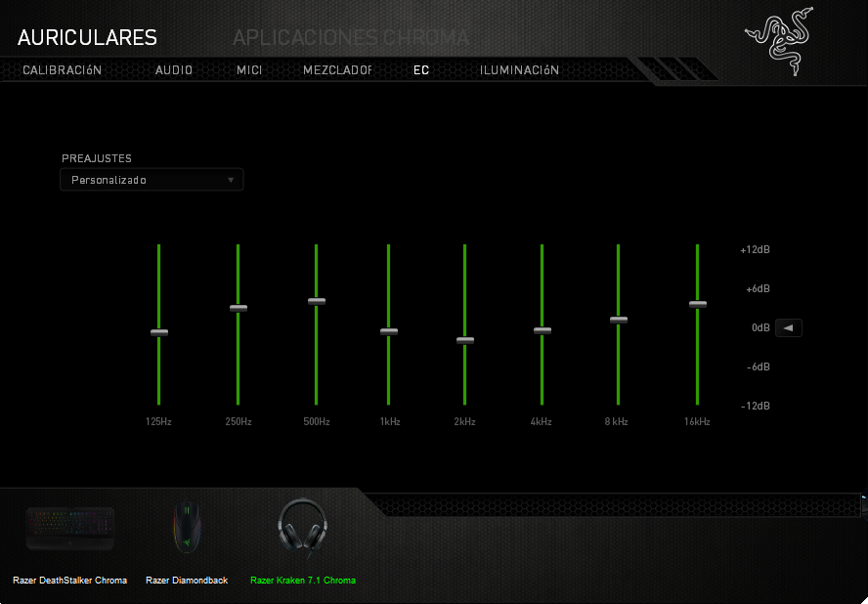Click the Razer snake logo
868x604 pixels.
780,40
